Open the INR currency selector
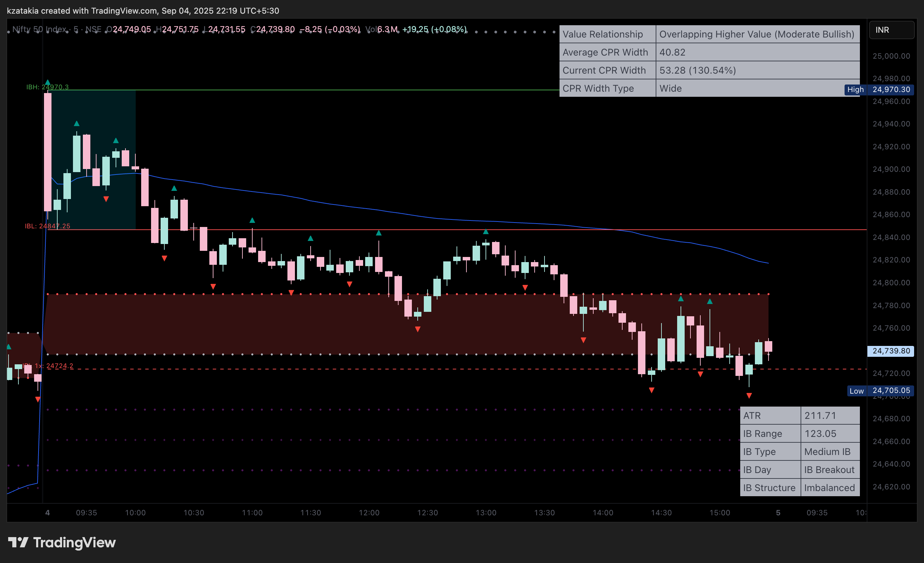This screenshot has width=924, height=563. (x=891, y=30)
